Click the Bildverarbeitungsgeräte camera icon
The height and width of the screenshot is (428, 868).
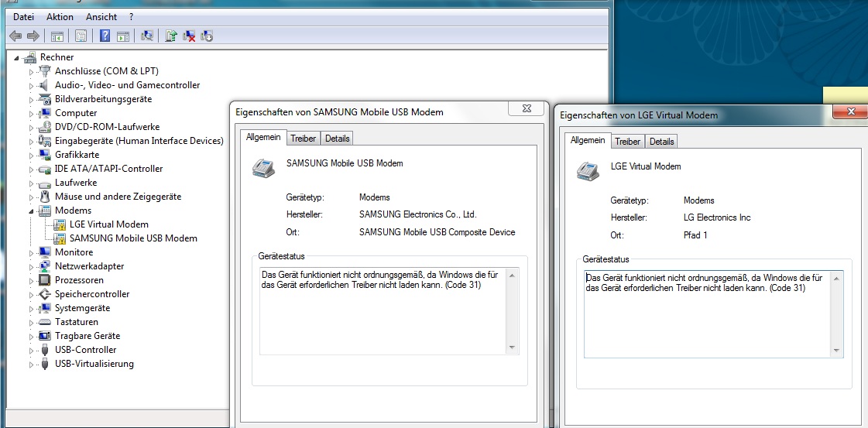tap(45, 99)
